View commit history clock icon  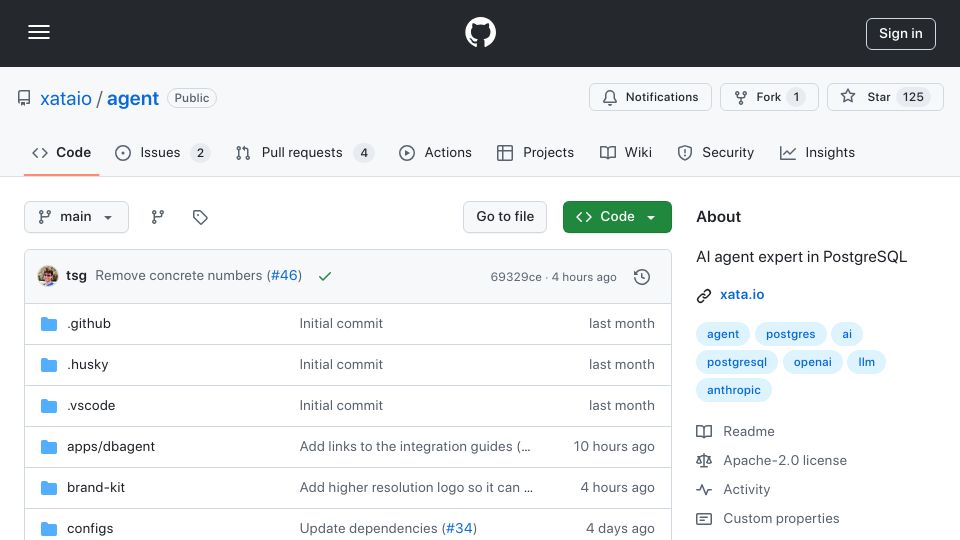642,277
